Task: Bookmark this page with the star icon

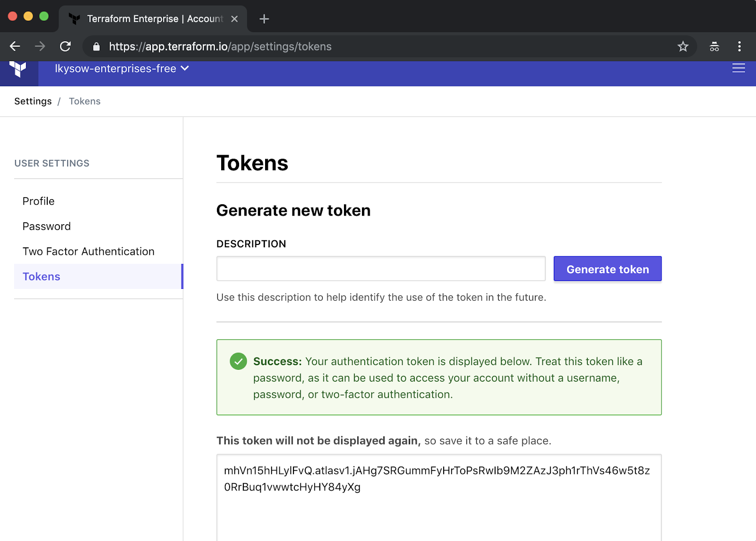Action: tap(683, 46)
